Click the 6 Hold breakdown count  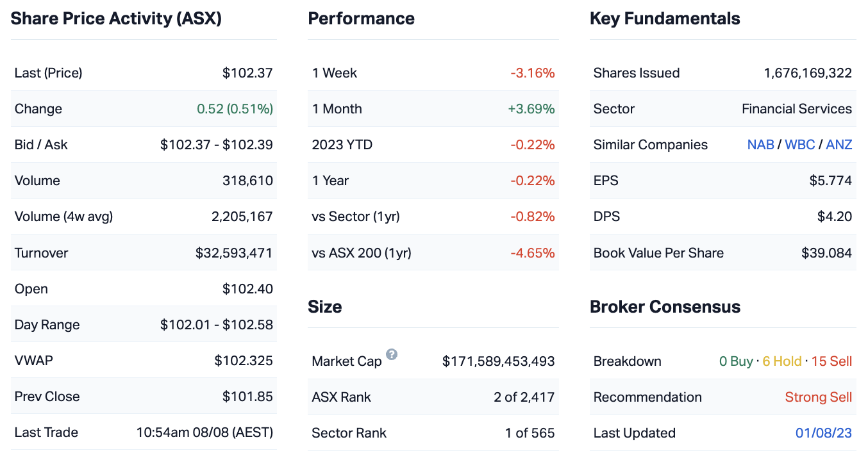pyautogui.click(x=781, y=361)
